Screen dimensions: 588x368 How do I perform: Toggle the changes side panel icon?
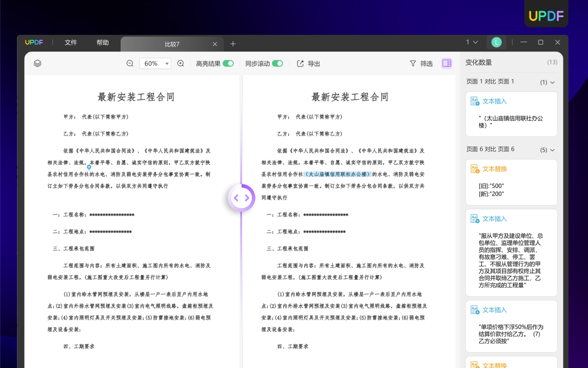click(x=446, y=63)
